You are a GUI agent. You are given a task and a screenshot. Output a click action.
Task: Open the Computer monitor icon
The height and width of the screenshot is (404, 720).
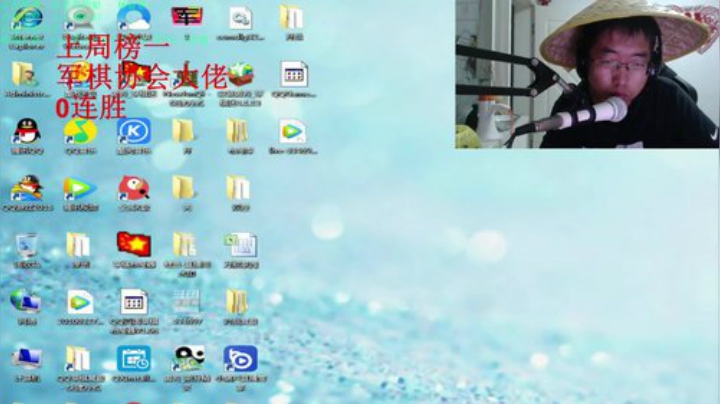[x=27, y=359]
